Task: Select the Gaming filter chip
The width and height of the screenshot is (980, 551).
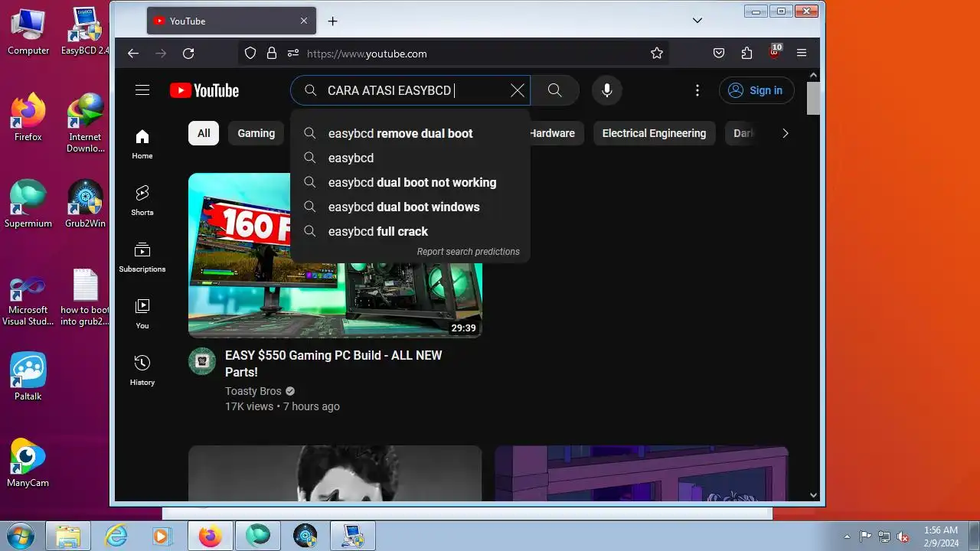Action: pyautogui.click(x=256, y=133)
